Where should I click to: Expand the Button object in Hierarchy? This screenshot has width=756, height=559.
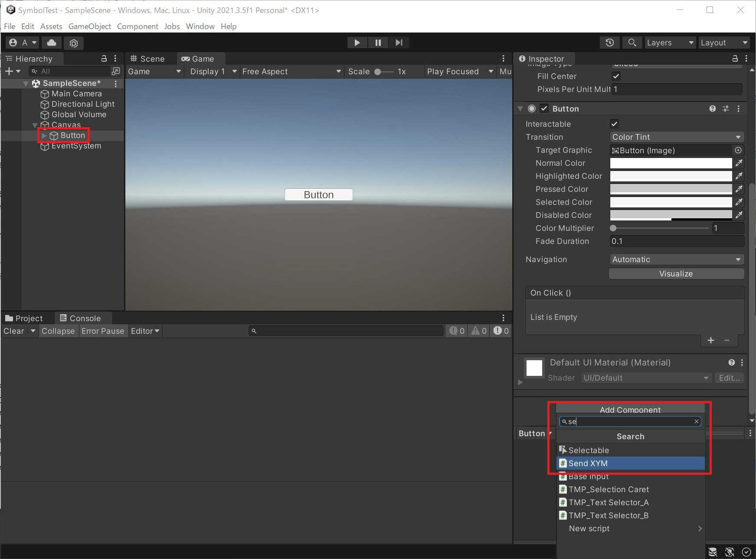click(x=44, y=135)
